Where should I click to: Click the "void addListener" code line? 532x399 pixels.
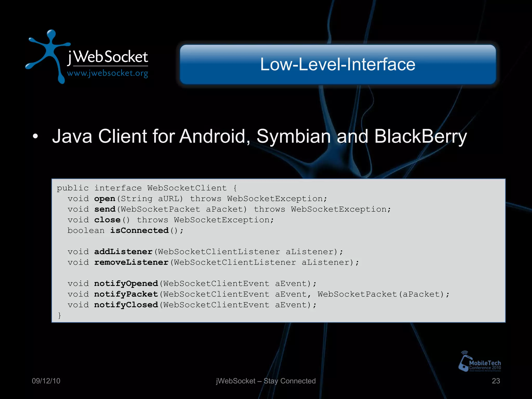coord(205,252)
